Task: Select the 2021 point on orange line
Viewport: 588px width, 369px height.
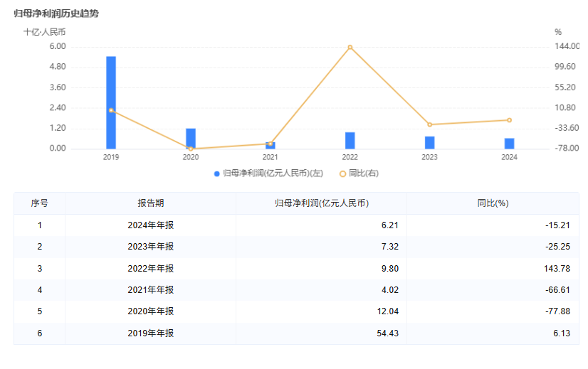Action: point(271,144)
